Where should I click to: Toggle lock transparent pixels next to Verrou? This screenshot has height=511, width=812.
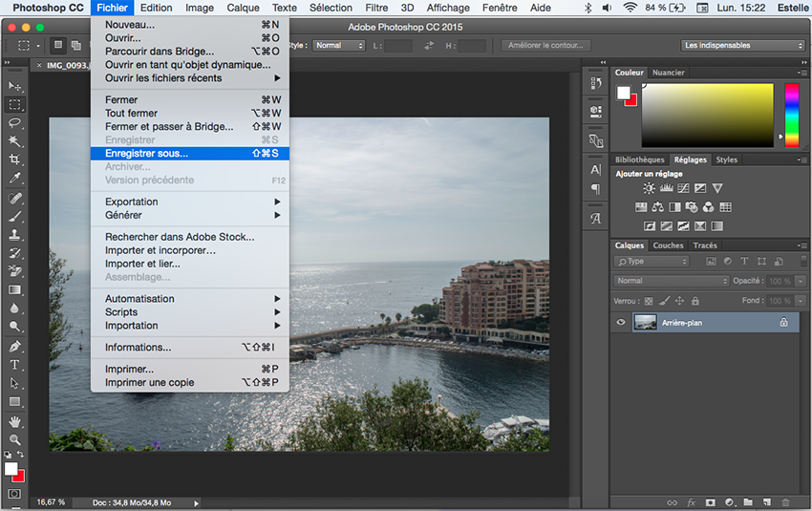(649, 300)
